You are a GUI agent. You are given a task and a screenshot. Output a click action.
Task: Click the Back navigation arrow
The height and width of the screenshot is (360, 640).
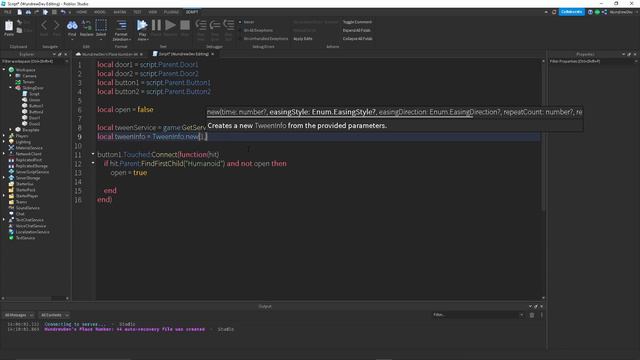tap(44, 26)
